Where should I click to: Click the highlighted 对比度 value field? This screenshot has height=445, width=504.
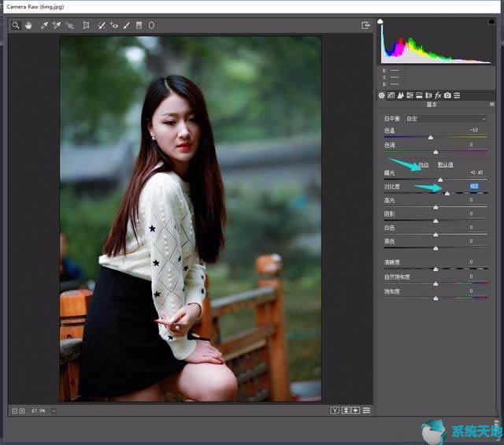click(474, 186)
